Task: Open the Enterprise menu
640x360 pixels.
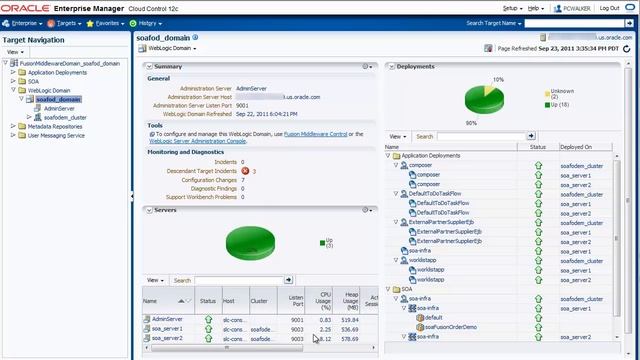Action: coord(22,24)
